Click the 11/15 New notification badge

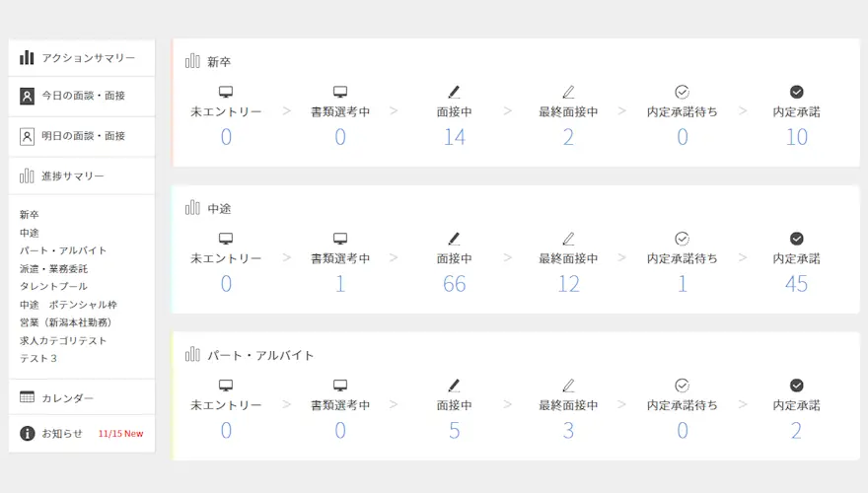[x=120, y=434]
